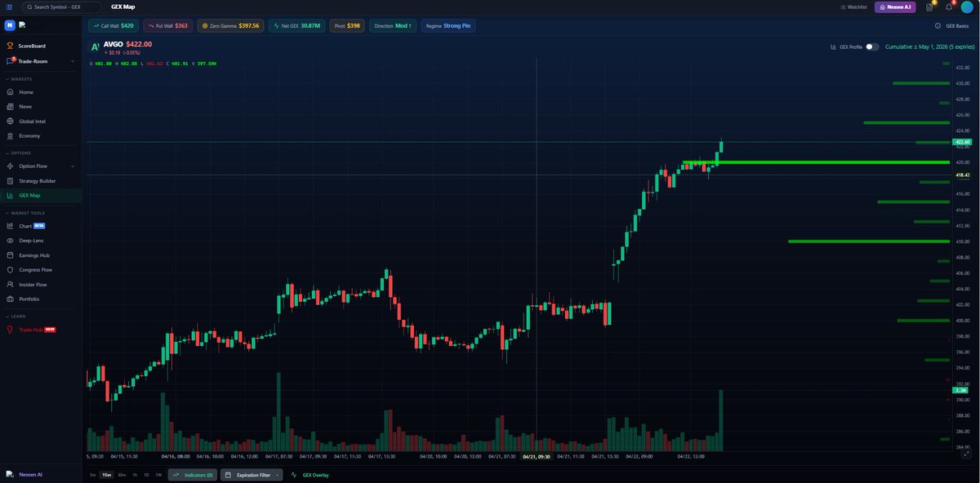Click the Strategy Builder icon
The width and height of the screenshot is (980, 483).
(x=10, y=180)
